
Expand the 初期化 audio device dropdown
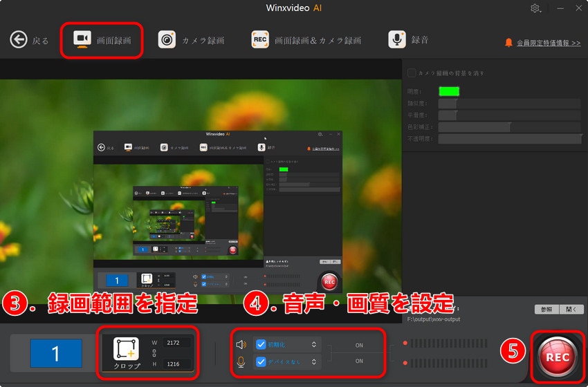[x=313, y=344]
